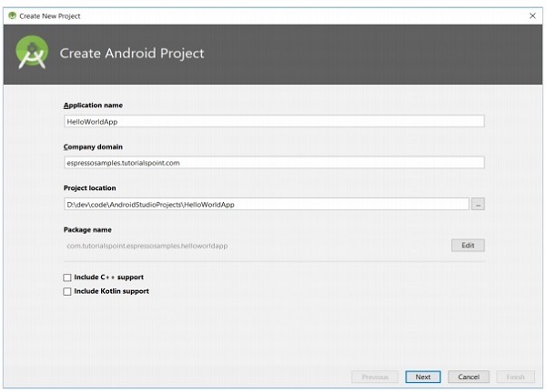Click the Create Android Project heading
The height and width of the screenshot is (392, 546).
coord(132,54)
